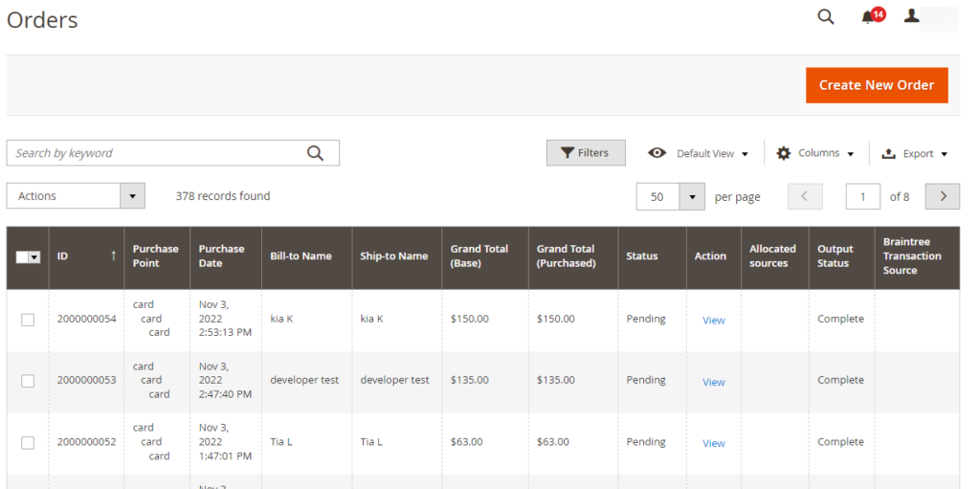Open the user account icon menu
The width and height of the screenshot is (980, 489).
[911, 16]
